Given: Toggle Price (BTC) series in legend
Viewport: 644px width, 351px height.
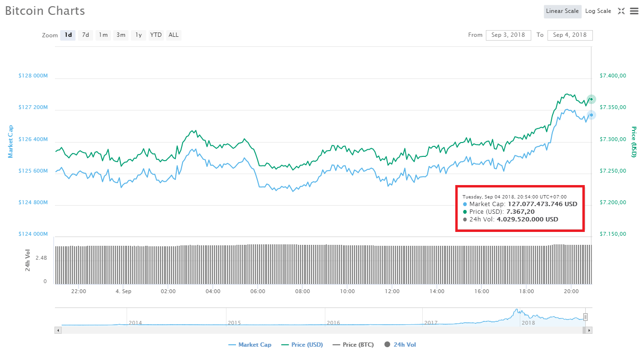Looking at the screenshot, I should click(353, 345).
